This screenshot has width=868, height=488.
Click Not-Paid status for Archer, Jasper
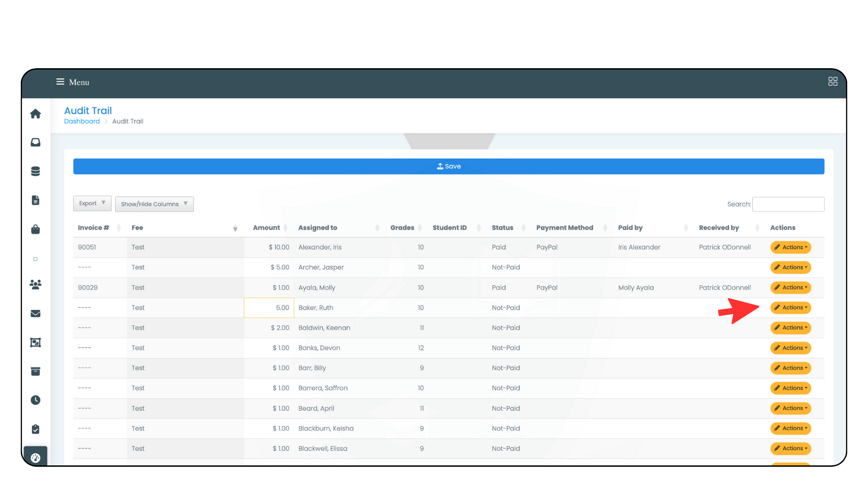506,267
